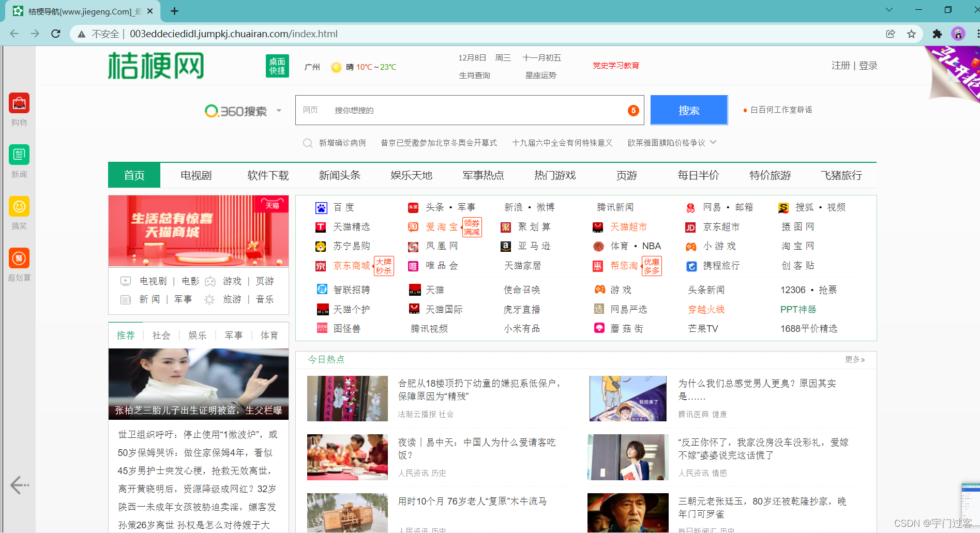
Task: Click the 京东超市 JD icon
Action: point(691,227)
